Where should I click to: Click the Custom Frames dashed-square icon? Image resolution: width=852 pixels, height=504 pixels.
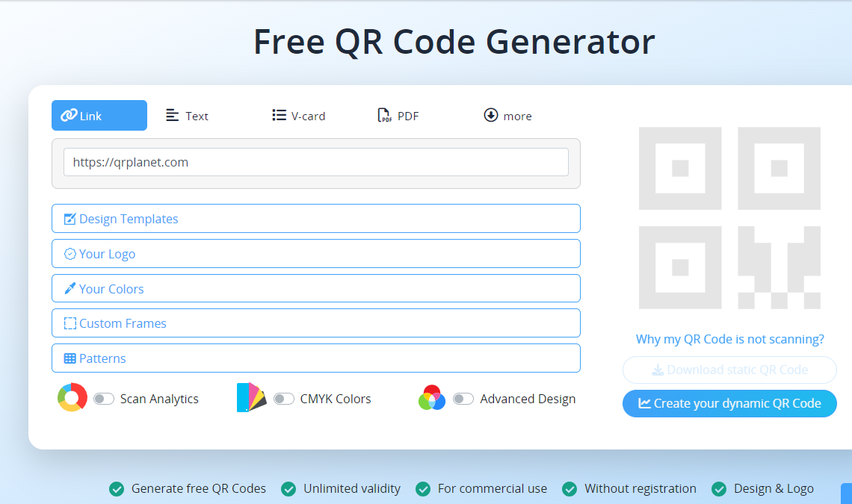pyautogui.click(x=70, y=323)
